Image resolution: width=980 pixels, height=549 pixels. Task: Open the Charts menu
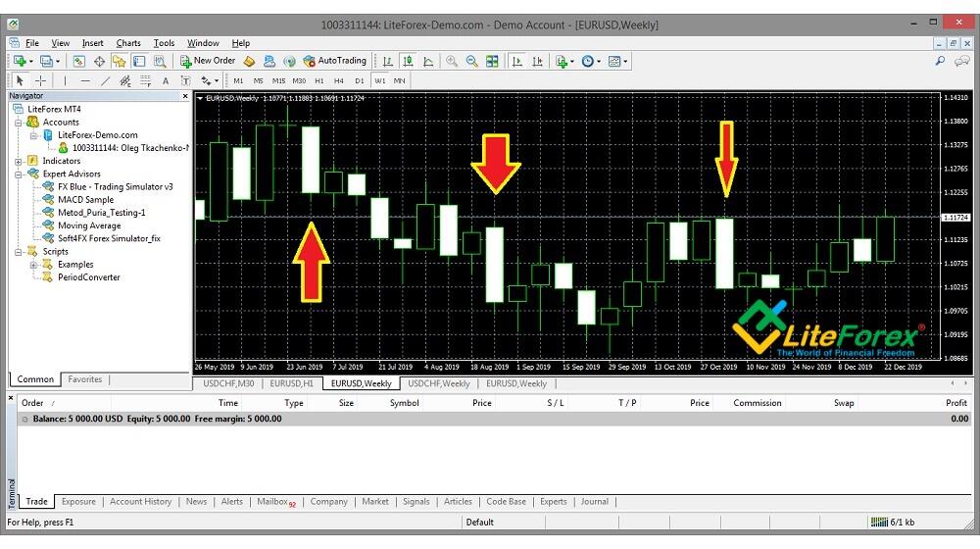tap(128, 43)
